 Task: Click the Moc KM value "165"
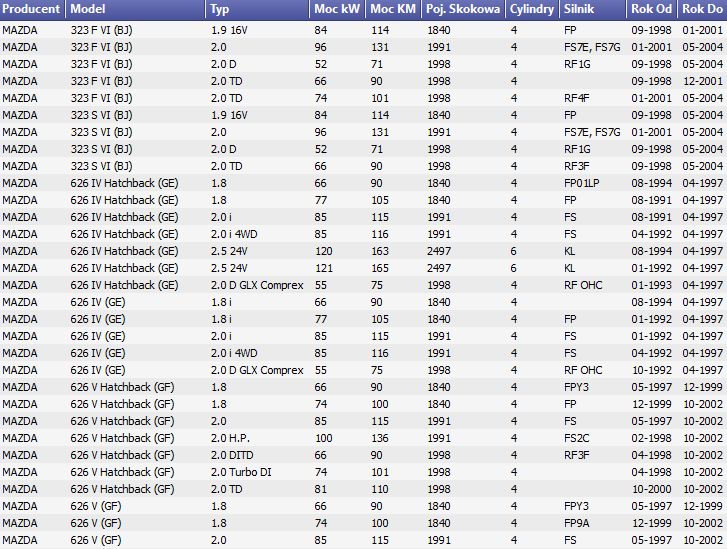point(380,268)
